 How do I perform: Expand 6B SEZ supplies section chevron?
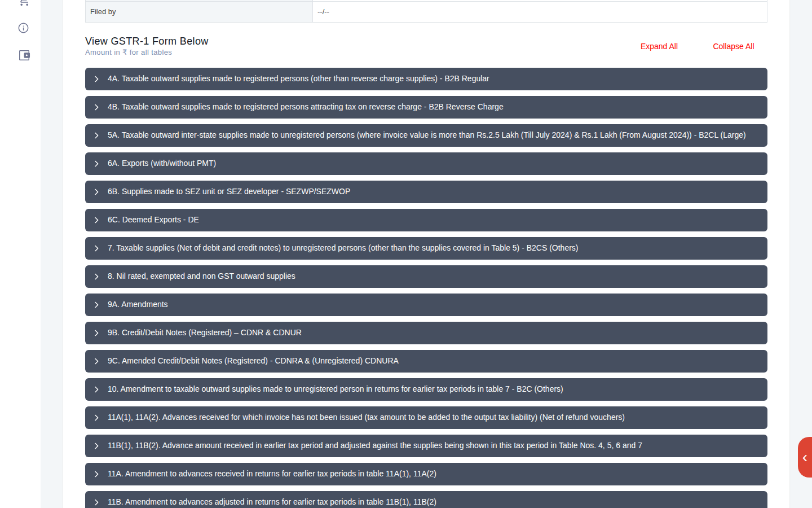point(96,192)
